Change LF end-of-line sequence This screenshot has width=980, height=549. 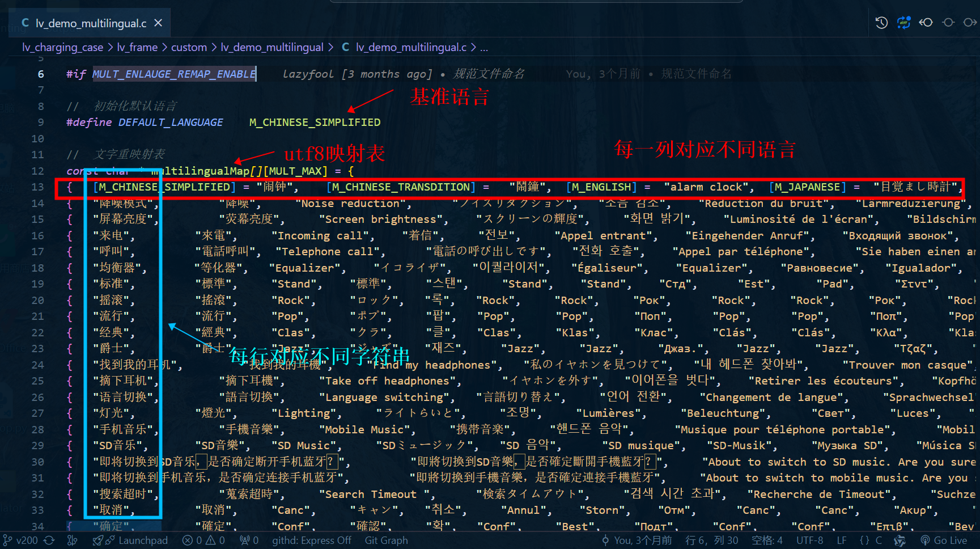(x=842, y=540)
